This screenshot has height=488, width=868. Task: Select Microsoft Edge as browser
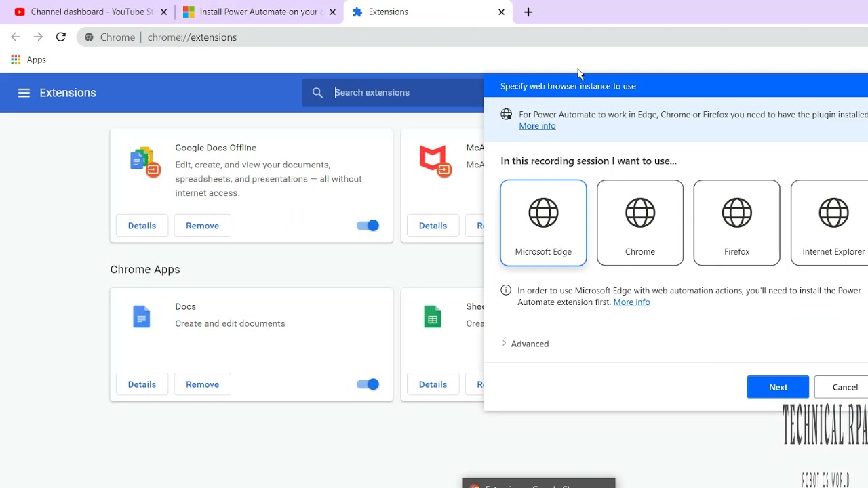tap(543, 223)
